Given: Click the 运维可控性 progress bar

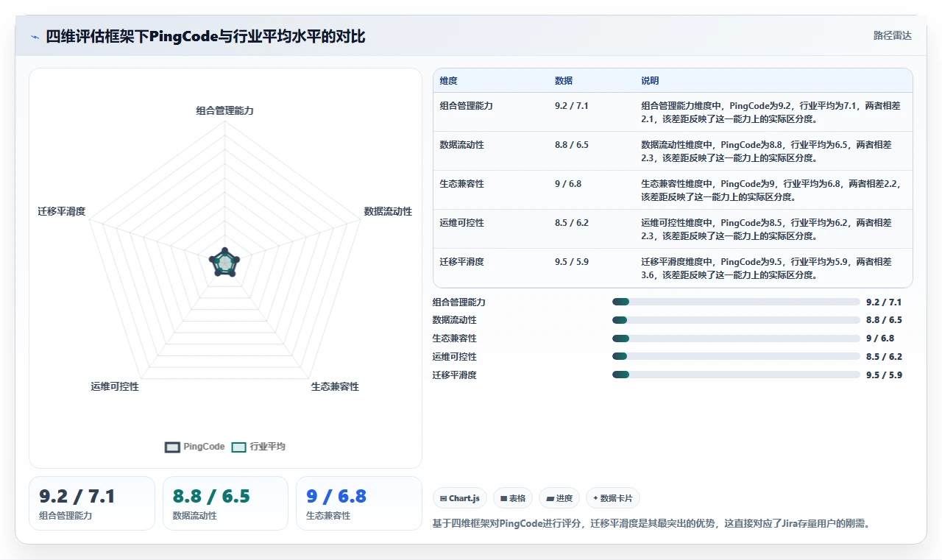Looking at the screenshot, I should coord(736,357).
